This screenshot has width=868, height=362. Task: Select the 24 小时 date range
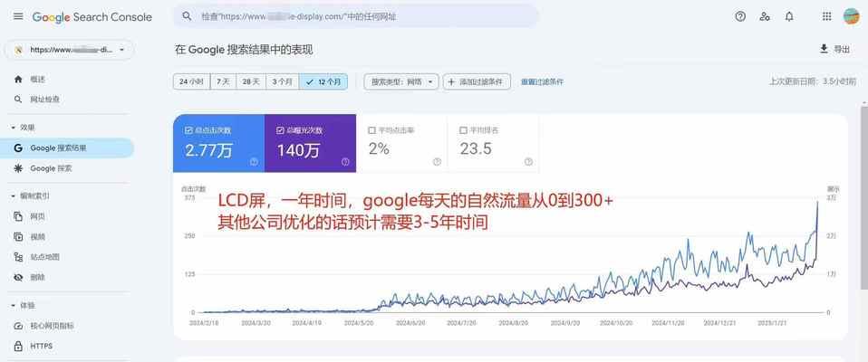coord(191,81)
